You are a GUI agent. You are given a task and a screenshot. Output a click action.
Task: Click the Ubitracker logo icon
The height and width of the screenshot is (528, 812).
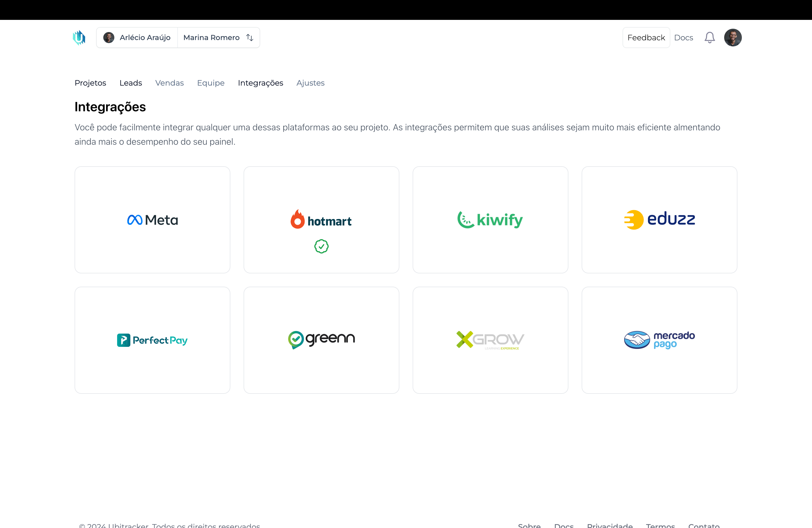[x=79, y=38]
